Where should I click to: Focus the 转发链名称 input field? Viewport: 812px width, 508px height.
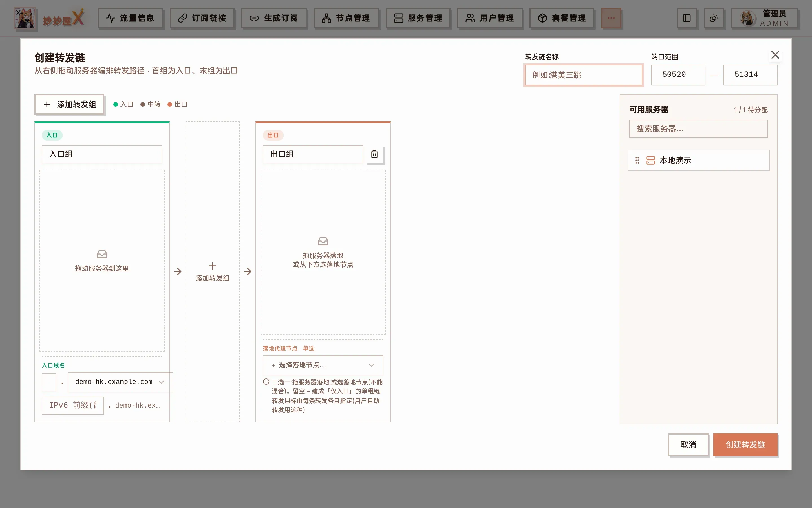pyautogui.click(x=583, y=75)
